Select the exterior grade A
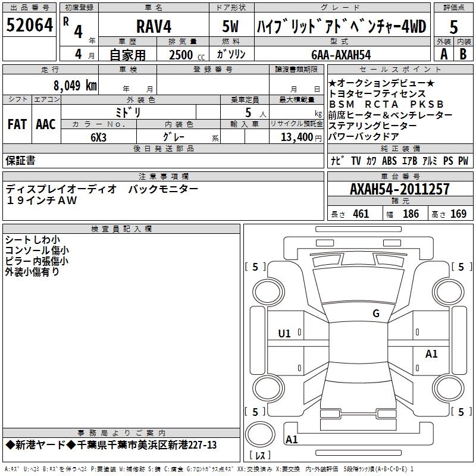The height and width of the screenshot is (476, 476). (444, 54)
